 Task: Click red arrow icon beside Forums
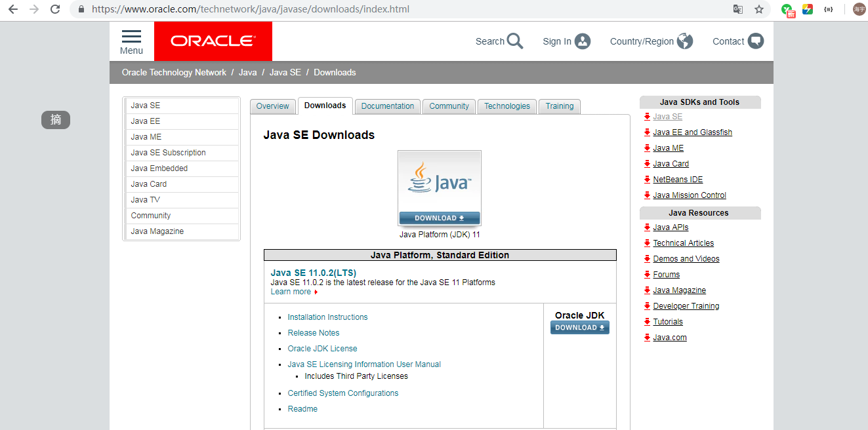647,275
